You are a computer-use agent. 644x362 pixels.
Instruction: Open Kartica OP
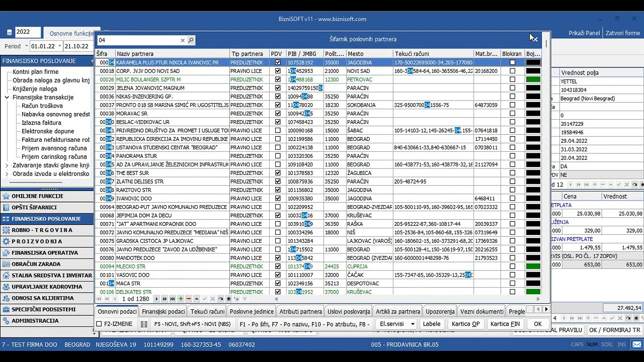pyautogui.click(x=465, y=324)
